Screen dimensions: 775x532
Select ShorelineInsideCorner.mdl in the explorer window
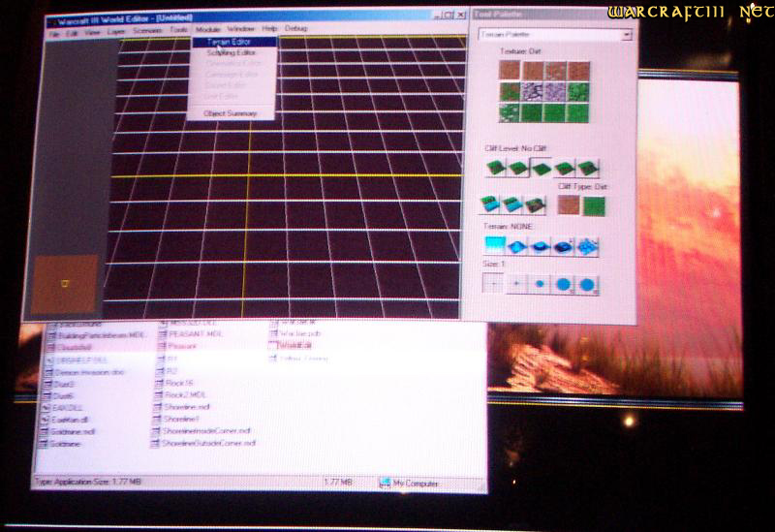tap(201, 431)
